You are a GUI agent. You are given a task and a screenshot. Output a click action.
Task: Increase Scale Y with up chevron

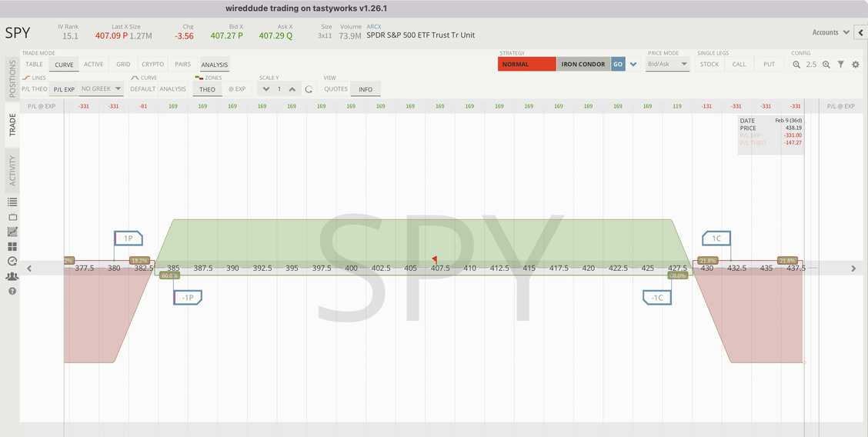[x=292, y=89]
